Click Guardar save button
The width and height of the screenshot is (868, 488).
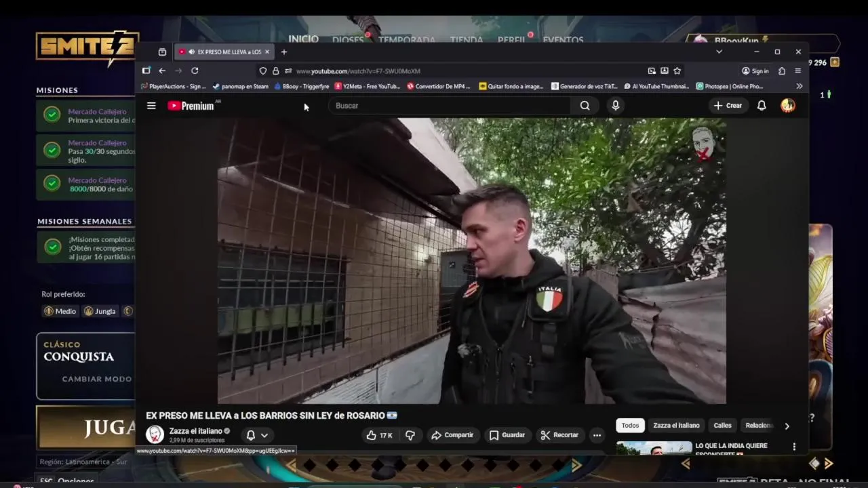point(507,435)
